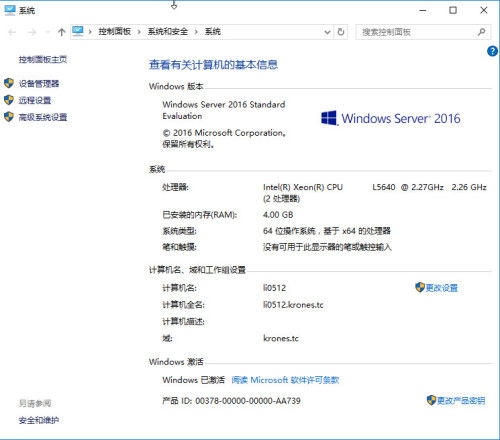Click the 搜索控制面板 search field

coord(423,32)
